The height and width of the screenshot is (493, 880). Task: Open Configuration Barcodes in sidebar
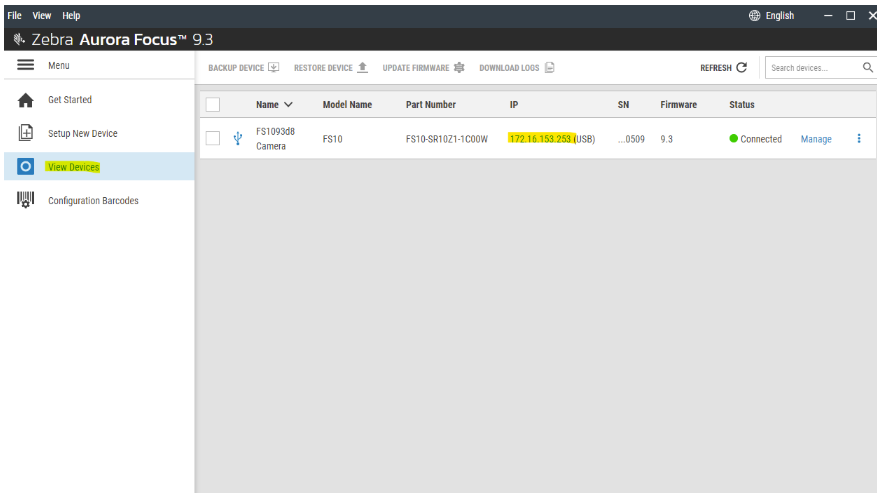tap(93, 200)
